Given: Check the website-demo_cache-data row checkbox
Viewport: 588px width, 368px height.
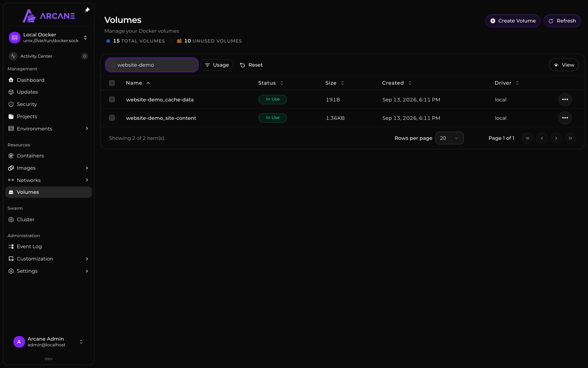Looking at the screenshot, I should 112,99.
